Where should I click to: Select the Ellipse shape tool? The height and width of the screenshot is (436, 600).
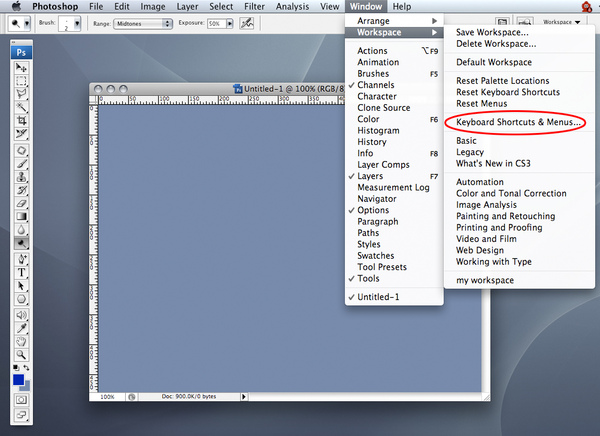pos(21,299)
